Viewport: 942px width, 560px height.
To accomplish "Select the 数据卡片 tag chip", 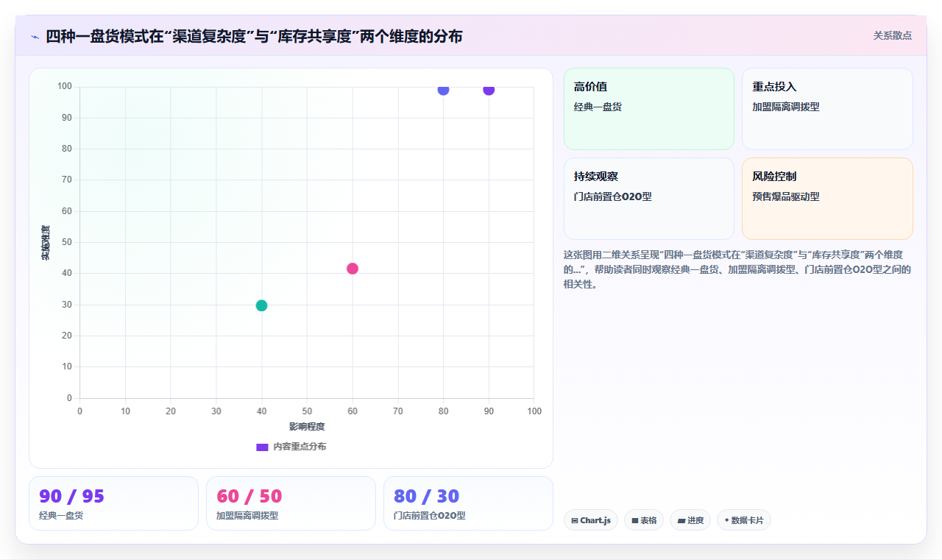I will pos(744,520).
